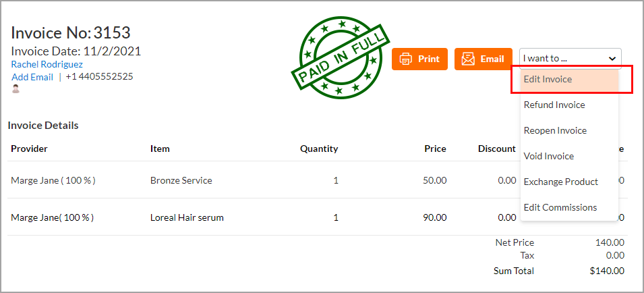Image resolution: width=644 pixels, height=293 pixels.
Task: Open the 'I want to ...' combo box
Action: coord(570,59)
